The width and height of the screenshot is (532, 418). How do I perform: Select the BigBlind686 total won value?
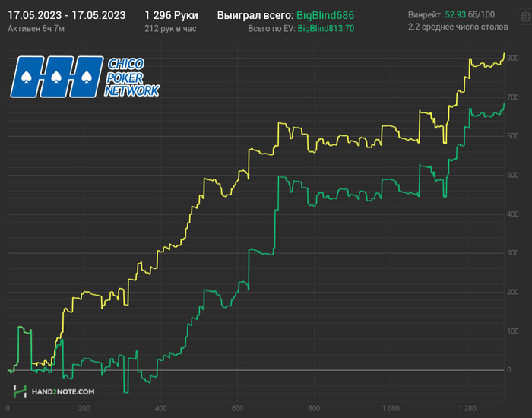(x=325, y=16)
